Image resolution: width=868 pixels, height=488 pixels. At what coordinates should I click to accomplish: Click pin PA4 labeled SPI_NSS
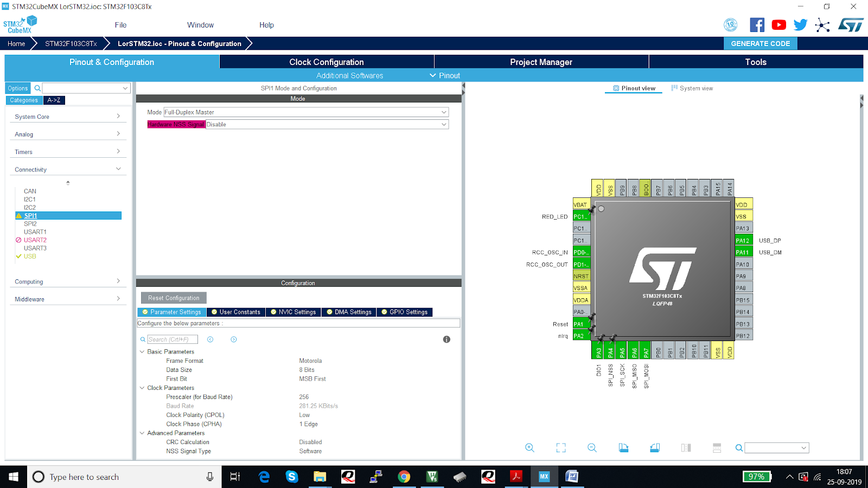(610, 351)
